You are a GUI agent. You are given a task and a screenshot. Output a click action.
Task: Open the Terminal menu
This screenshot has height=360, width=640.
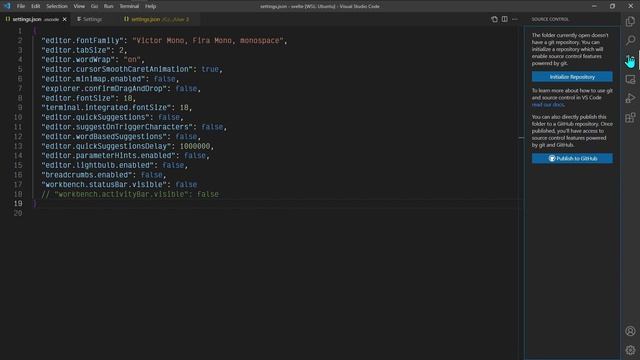[x=129, y=6]
